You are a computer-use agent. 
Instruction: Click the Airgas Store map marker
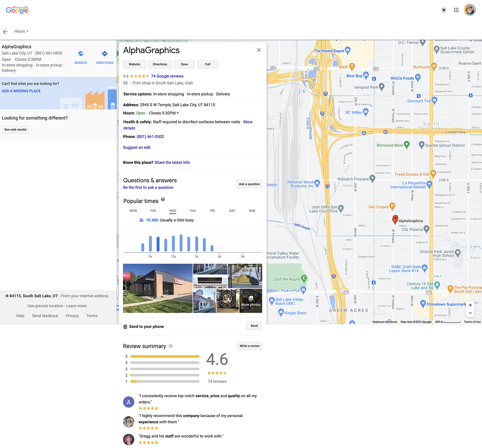pyautogui.click(x=281, y=312)
